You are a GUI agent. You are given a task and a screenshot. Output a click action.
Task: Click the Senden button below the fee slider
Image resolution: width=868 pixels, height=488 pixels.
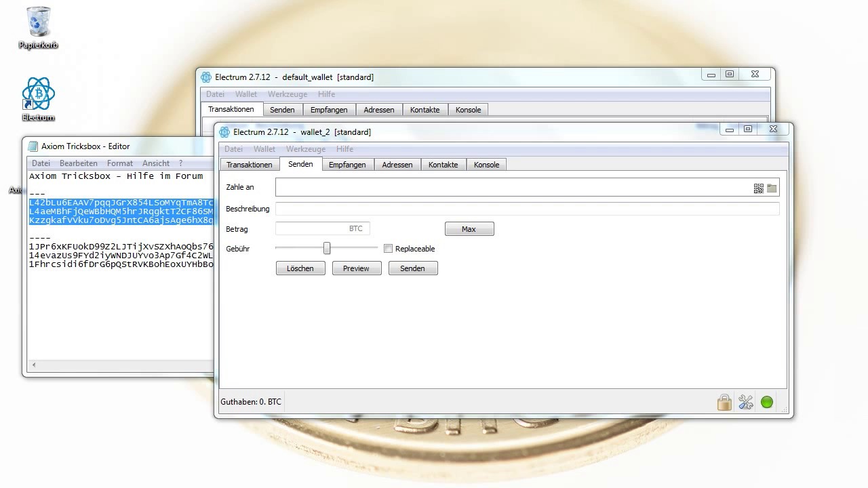point(413,268)
